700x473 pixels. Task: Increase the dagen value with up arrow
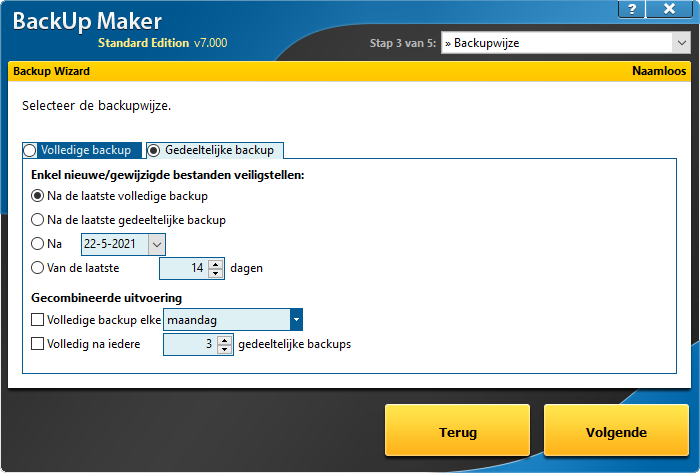point(216,264)
